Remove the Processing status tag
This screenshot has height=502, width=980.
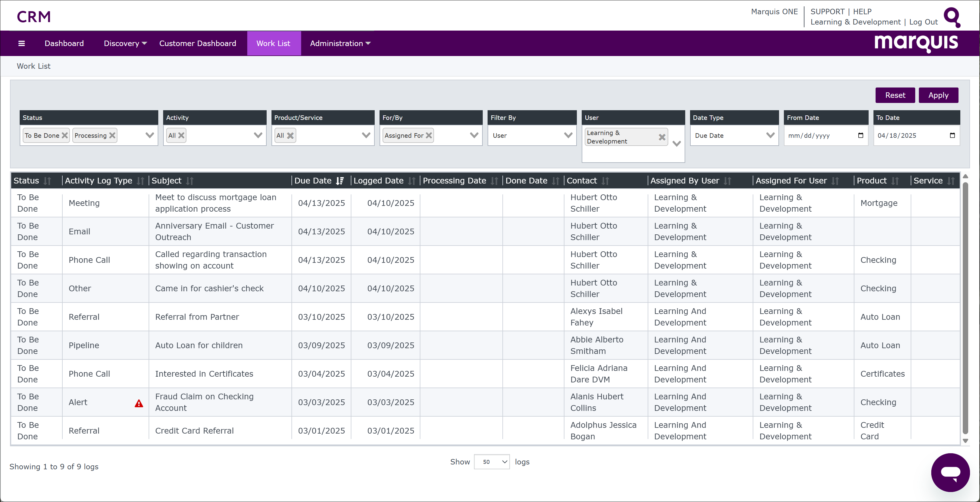click(112, 135)
